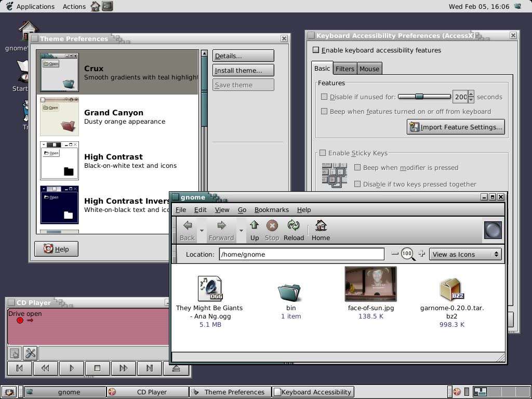The height and width of the screenshot is (399, 532).
Task: Eject the disc in CD Player
Action: click(x=176, y=368)
